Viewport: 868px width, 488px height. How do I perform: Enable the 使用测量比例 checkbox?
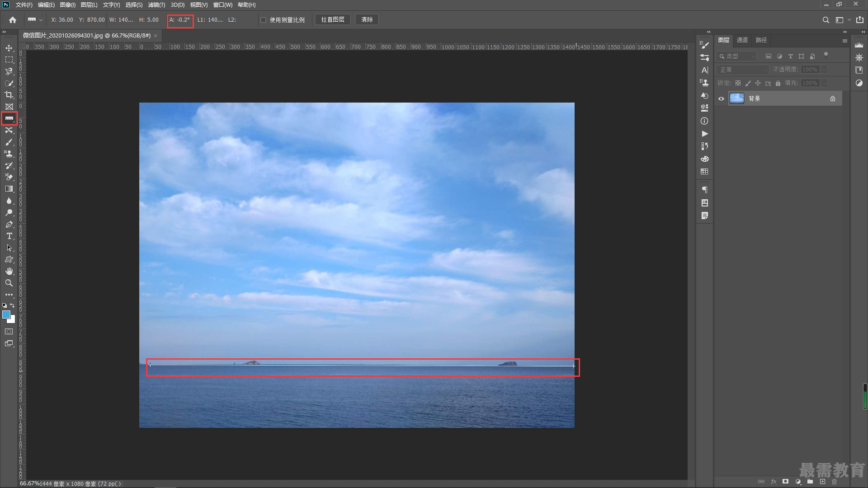(263, 20)
